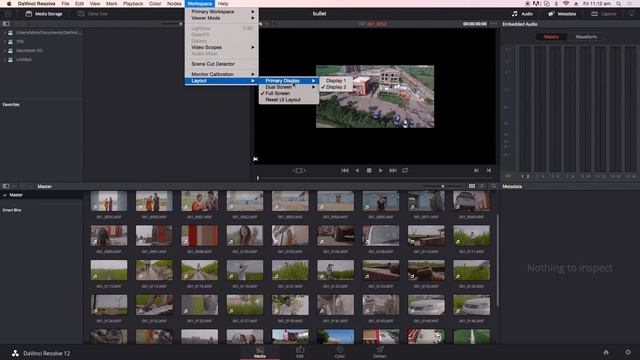Open the Layout submenu
Screen dimensions: 640x360
[x=222, y=81]
